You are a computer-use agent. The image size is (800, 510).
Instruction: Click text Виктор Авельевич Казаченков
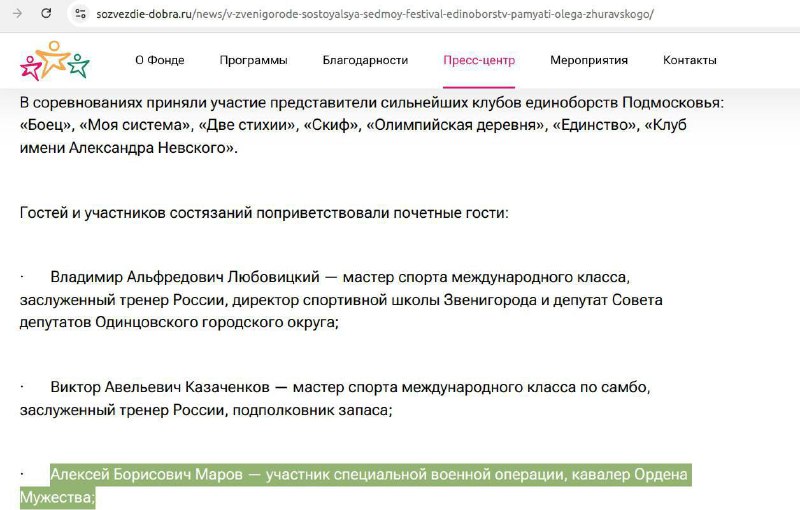[160, 387]
